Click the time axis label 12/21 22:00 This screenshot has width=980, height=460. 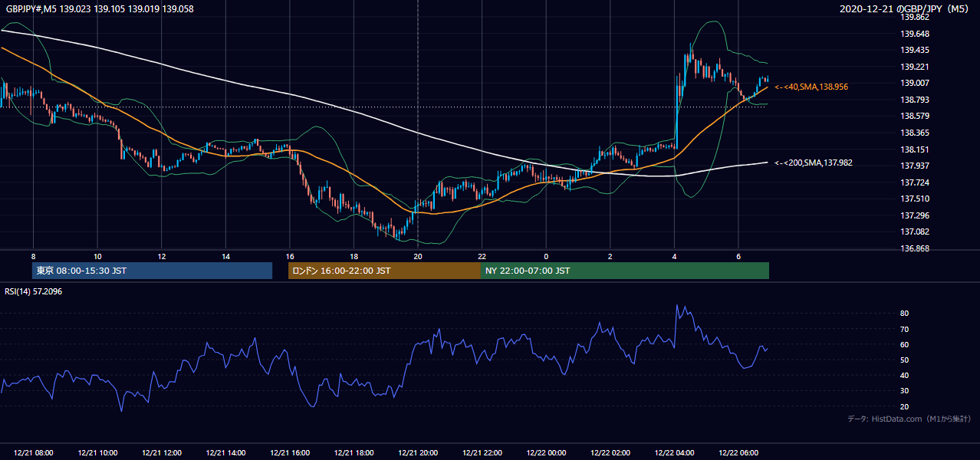click(x=482, y=453)
